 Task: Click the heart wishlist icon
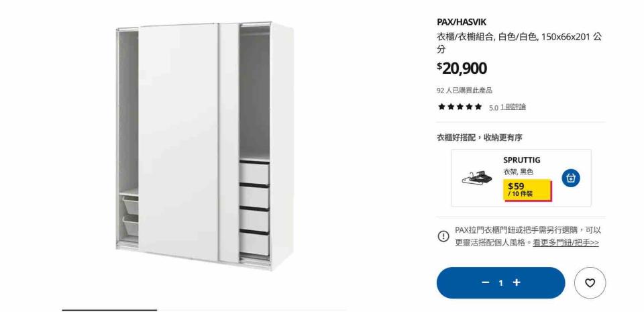[x=590, y=283]
